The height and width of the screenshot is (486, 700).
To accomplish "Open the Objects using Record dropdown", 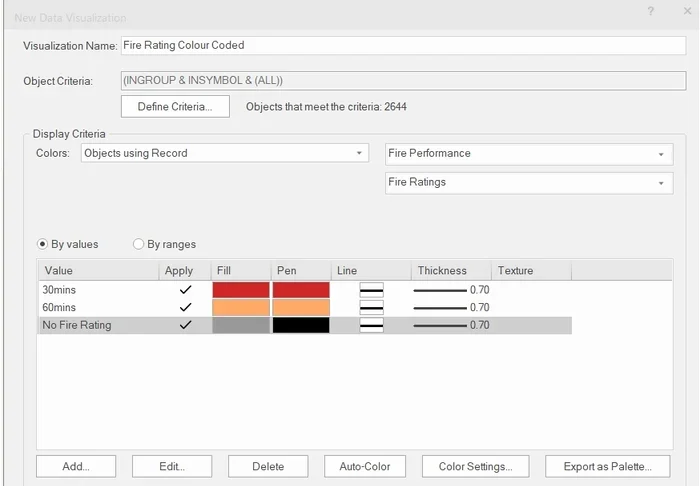I will pyautogui.click(x=225, y=153).
